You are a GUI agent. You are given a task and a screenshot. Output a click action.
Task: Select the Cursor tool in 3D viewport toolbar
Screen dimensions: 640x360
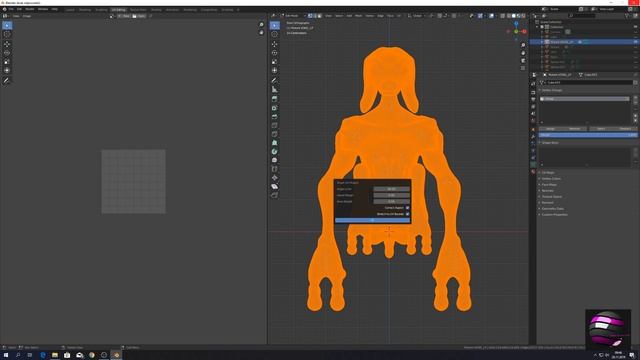(275, 34)
